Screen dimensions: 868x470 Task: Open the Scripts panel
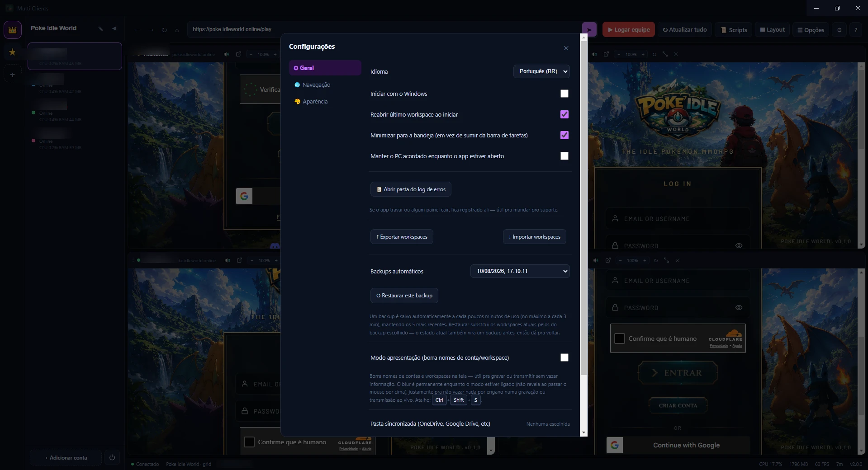[734, 30]
